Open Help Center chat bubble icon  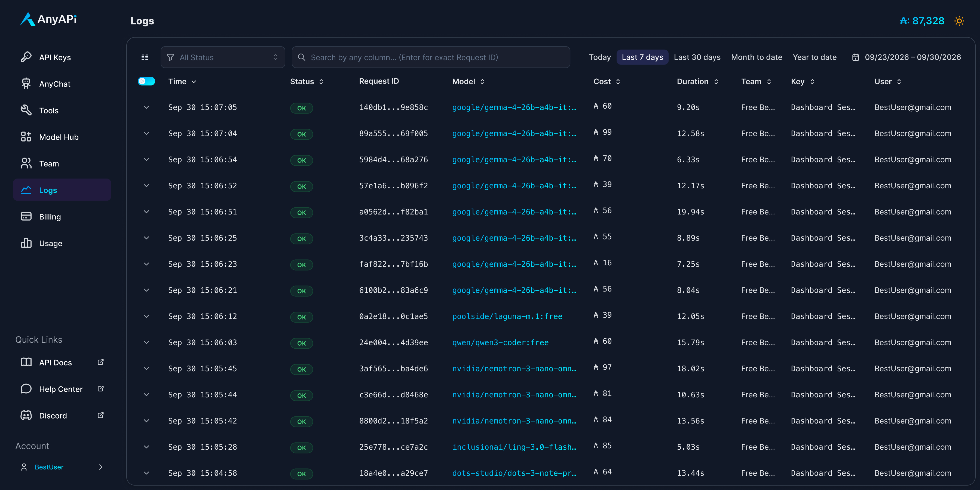[x=26, y=389]
